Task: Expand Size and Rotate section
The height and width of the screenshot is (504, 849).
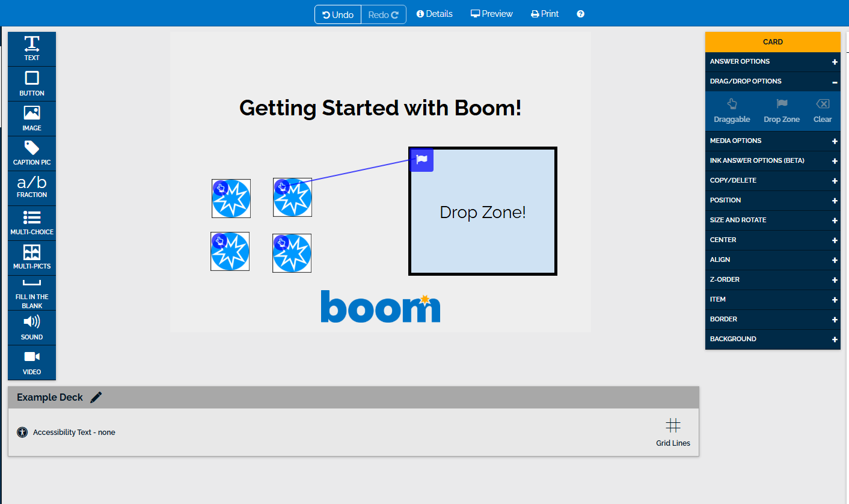Action: pyautogui.click(x=773, y=220)
